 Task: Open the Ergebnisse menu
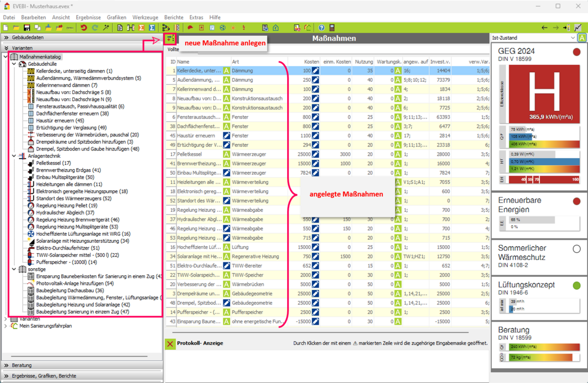coord(88,17)
